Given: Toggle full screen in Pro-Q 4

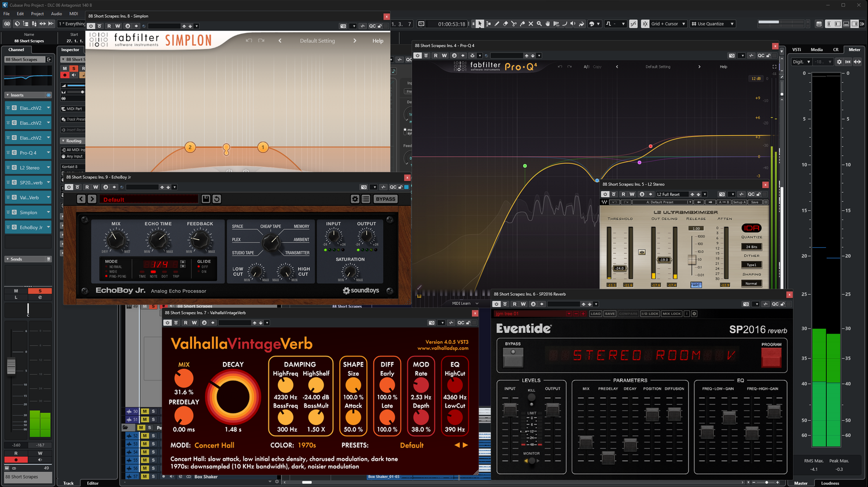Looking at the screenshot, I should (x=774, y=67).
